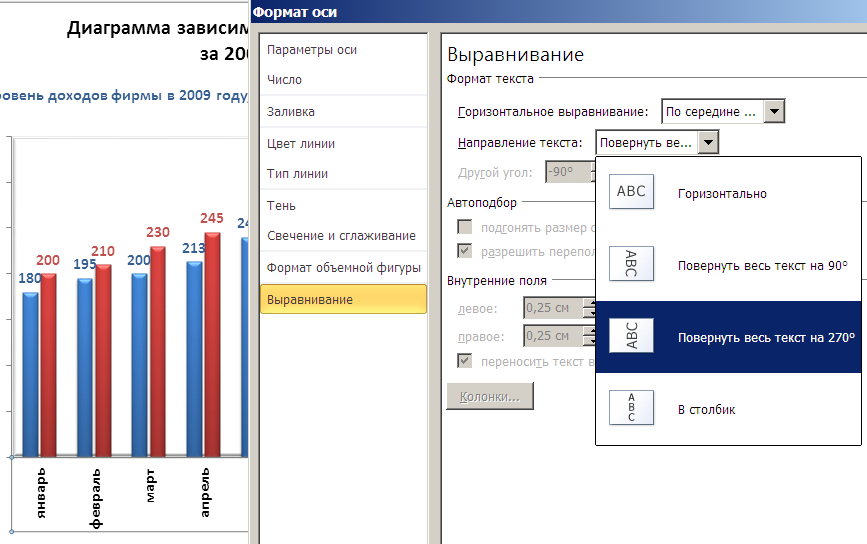Select the 'февраль' axis label in chart

[x=96, y=499]
